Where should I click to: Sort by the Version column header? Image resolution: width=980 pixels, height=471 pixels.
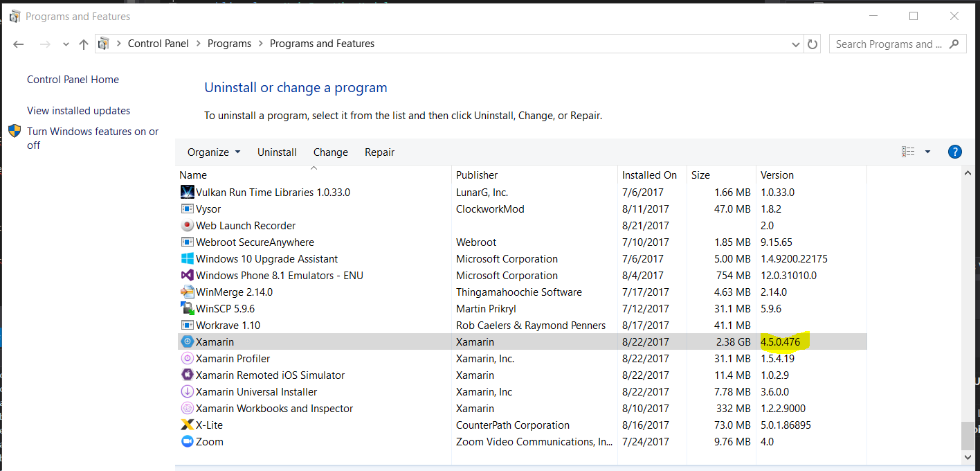click(x=811, y=175)
